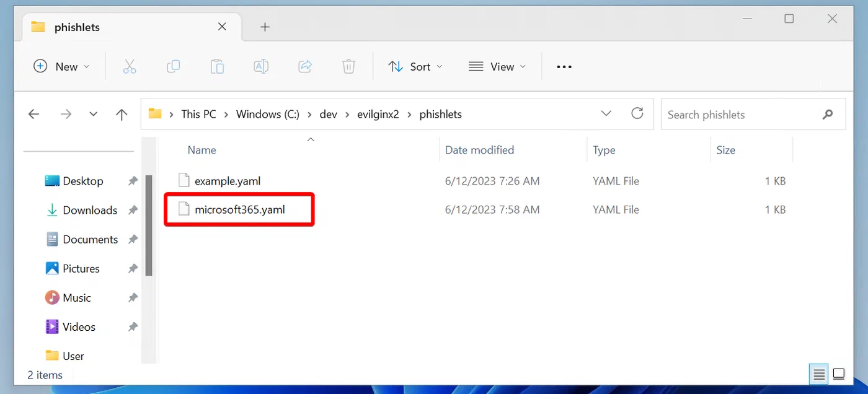
Task: Click YAML File type for microsoft365.yaml
Action: point(616,209)
